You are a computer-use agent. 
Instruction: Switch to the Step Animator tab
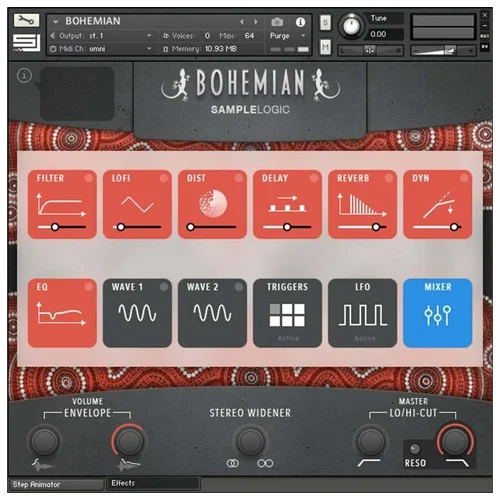[x=56, y=484]
